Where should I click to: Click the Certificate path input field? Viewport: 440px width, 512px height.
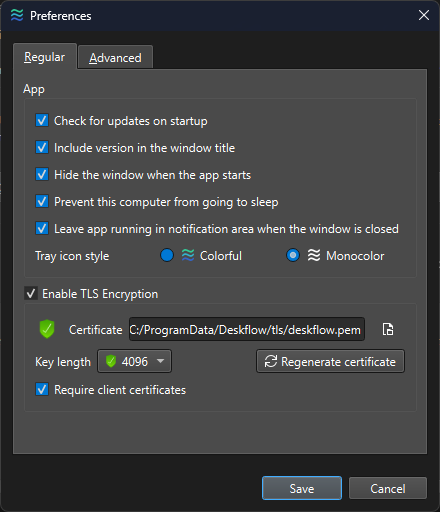[x=247, y=329]
